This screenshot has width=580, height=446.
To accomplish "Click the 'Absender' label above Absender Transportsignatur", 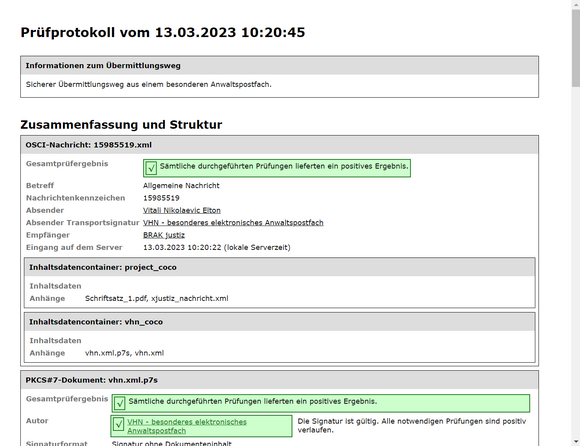I will (x=45, y=210).
